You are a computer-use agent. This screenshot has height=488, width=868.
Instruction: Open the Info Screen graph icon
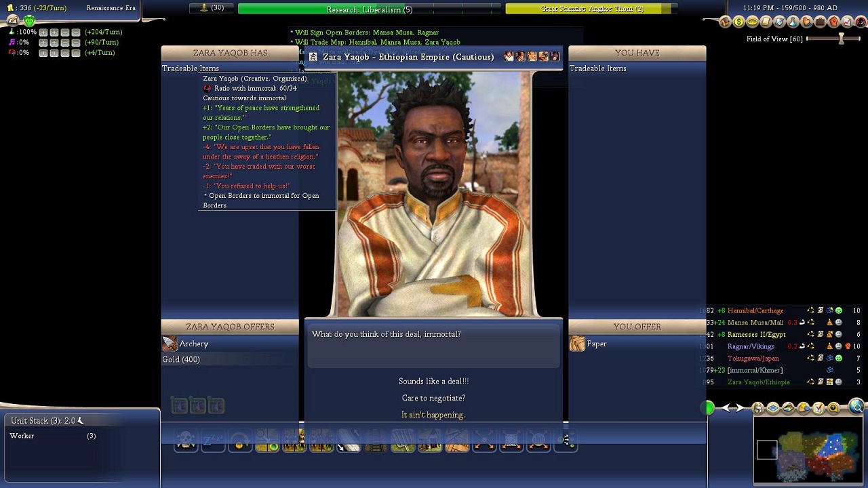847,22
